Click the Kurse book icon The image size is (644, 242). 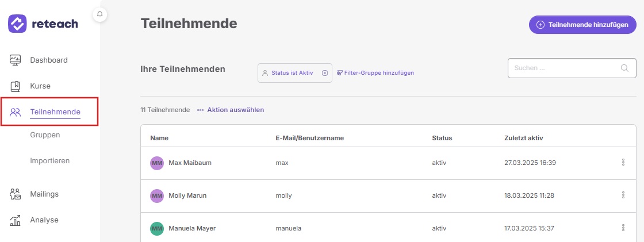click(15, 86)
